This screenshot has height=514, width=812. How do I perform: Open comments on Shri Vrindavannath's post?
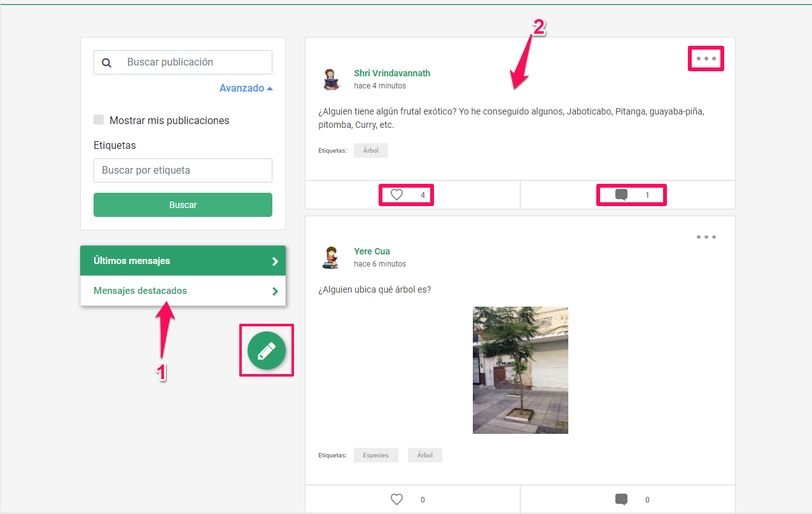click(622, 195)
